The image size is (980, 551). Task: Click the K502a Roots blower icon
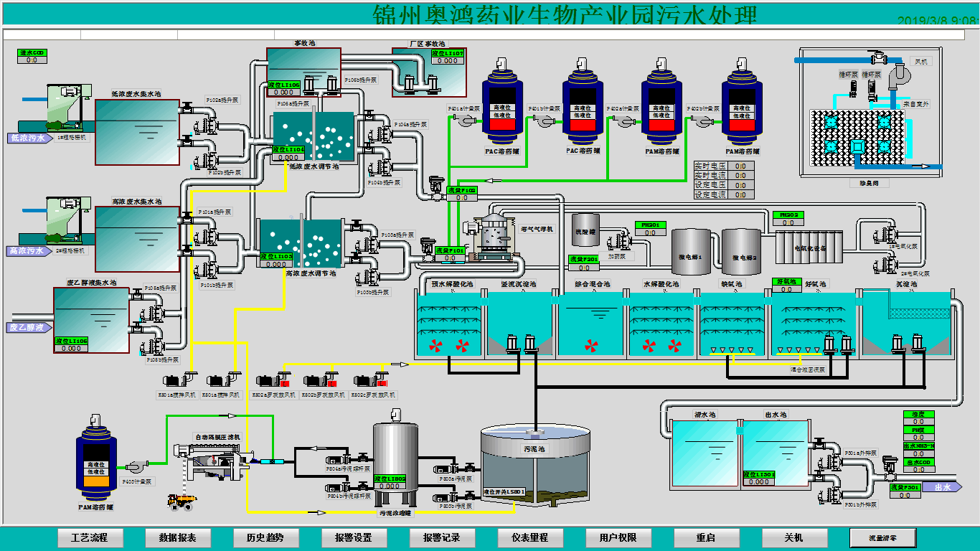273,380
